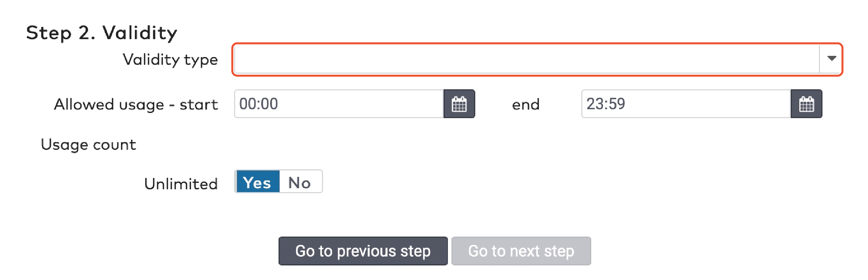Click the empty Validity type combo box
The height and width of the screenshot is (280, 868).
tap(526, 59)
